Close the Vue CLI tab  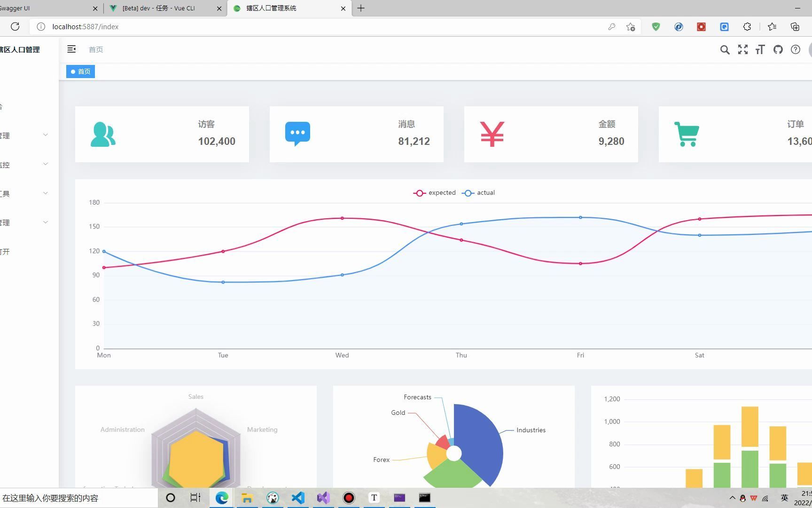(219, 8)
